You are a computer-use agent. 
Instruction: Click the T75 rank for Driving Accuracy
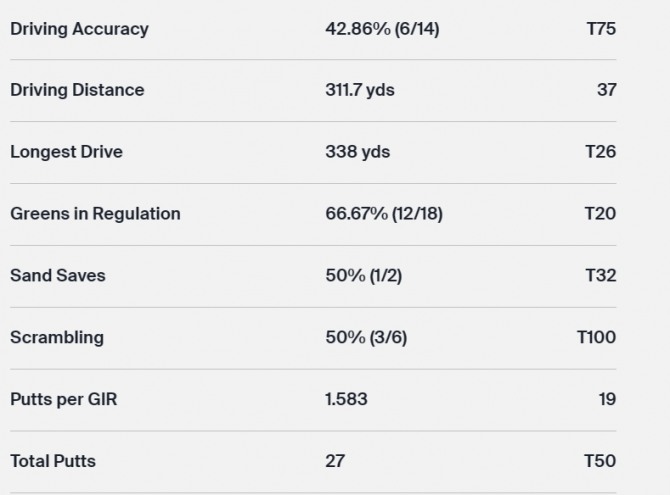coord(601,29)
